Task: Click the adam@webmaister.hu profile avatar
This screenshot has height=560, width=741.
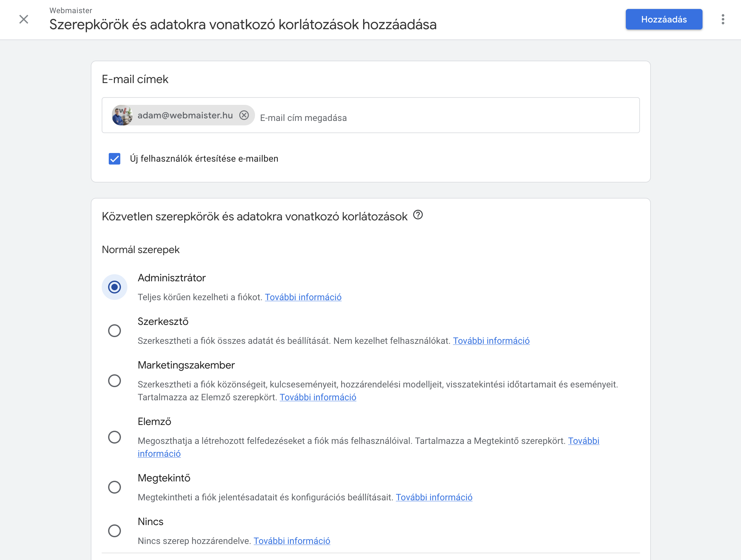Action: click(122, 115)
